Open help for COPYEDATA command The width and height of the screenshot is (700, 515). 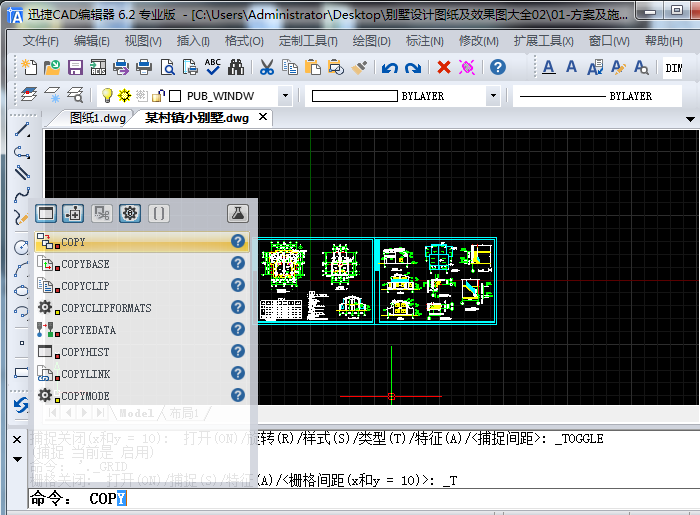click(x=238, y=329)
